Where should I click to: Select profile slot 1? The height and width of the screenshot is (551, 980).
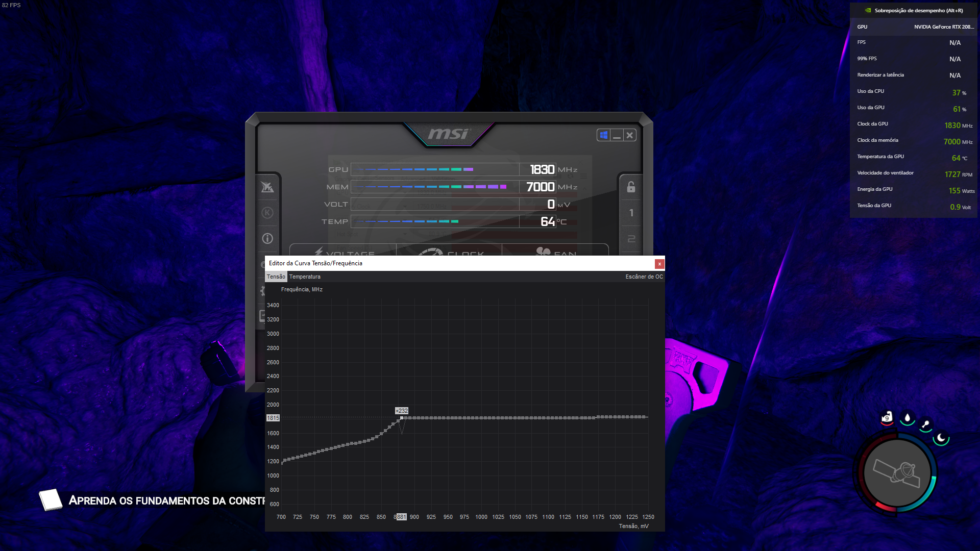point(631,213)
